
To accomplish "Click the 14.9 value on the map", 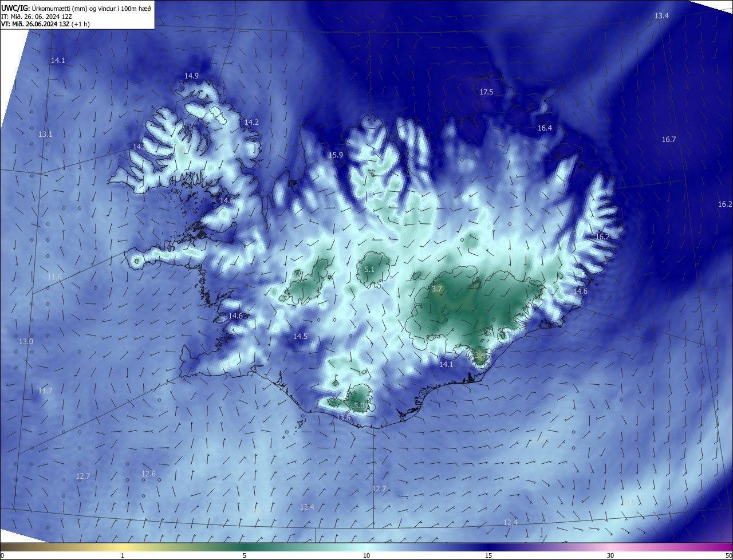I will (191, 76).
